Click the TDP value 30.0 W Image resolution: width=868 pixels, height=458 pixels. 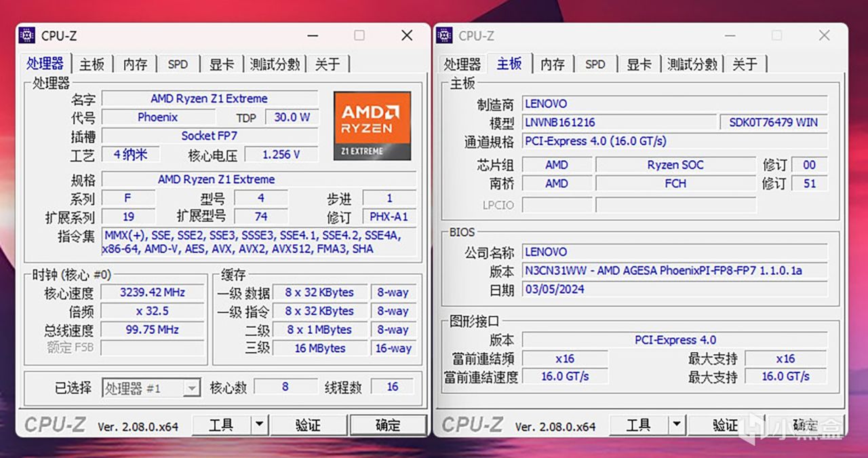pyautogui.click(x=292, y=117)
